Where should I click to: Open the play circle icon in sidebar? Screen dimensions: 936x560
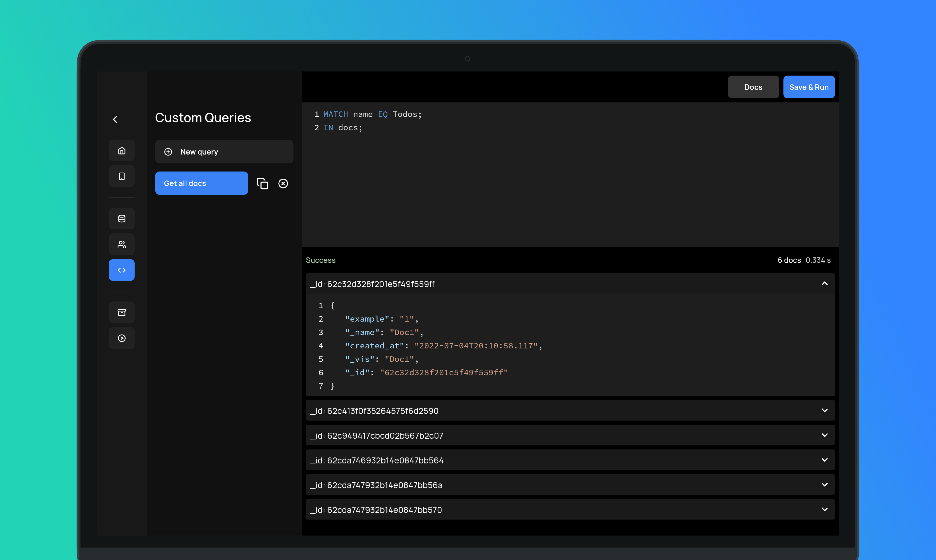point(122,338)
